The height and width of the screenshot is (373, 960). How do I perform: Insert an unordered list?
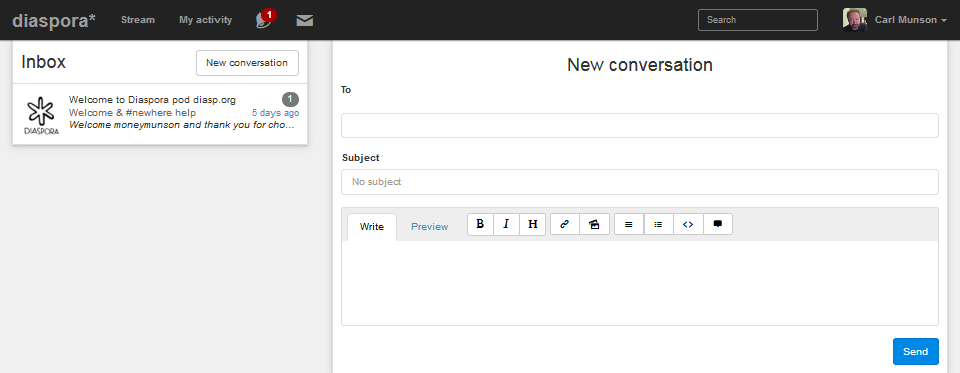click(x=629, y=224)
